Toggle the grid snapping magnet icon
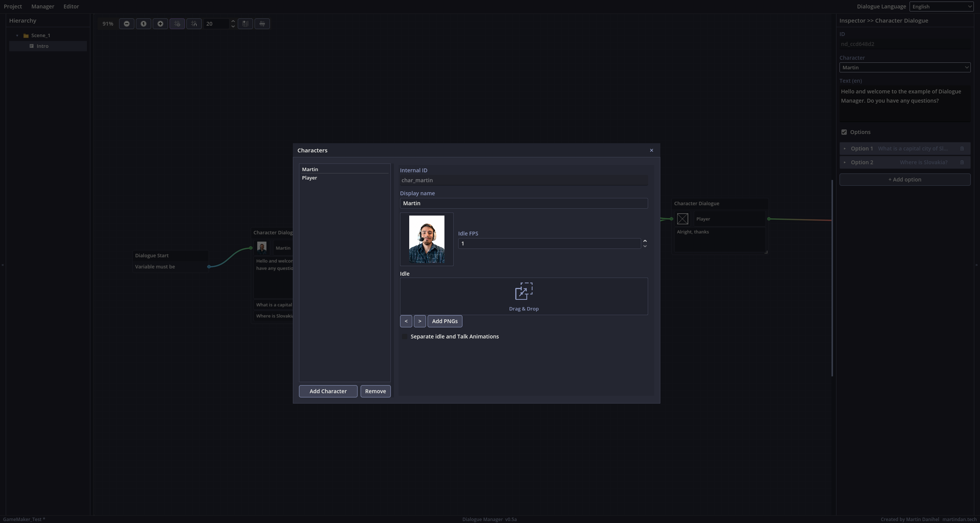This screenshot has height=523, width=980. coord(194,24)
